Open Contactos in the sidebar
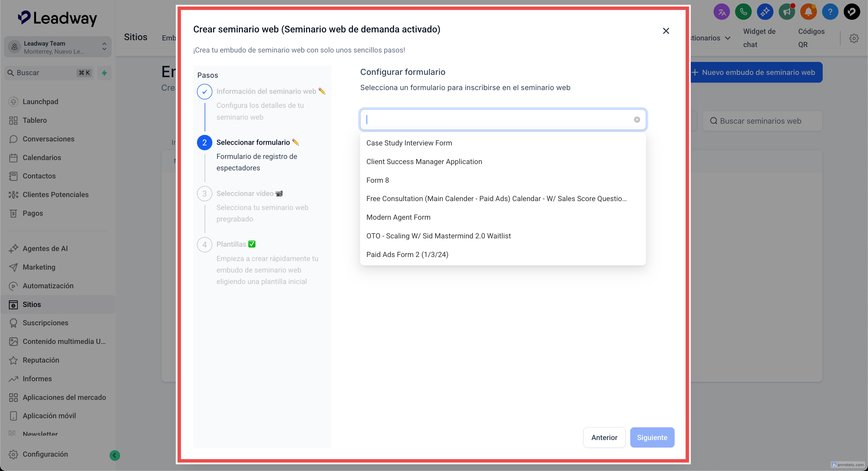 click(x=39, y=176)
